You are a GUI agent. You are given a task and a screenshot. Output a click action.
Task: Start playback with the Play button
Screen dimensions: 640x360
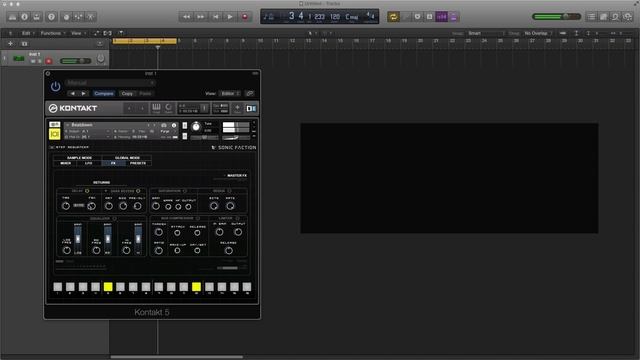230,17
